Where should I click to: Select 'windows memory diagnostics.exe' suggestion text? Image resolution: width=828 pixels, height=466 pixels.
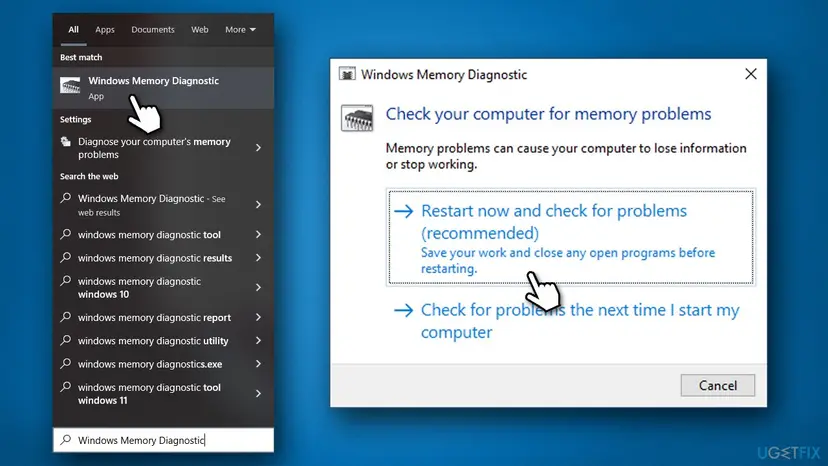pos(150,364)
